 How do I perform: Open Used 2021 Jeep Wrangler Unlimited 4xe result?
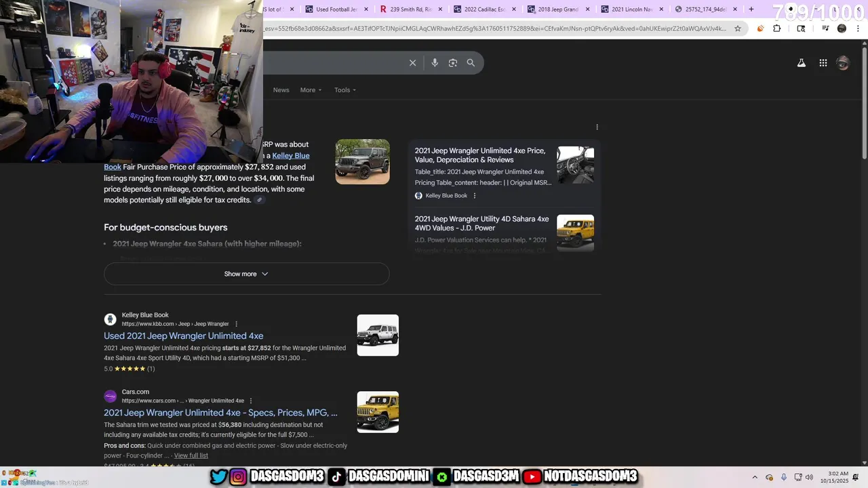tap(184, 335)
